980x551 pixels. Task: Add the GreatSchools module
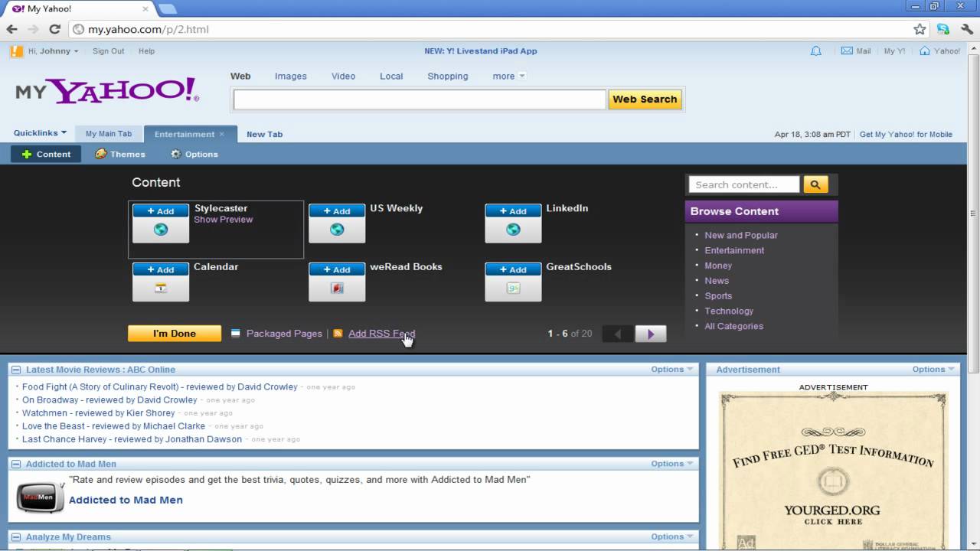coord(513,269)
